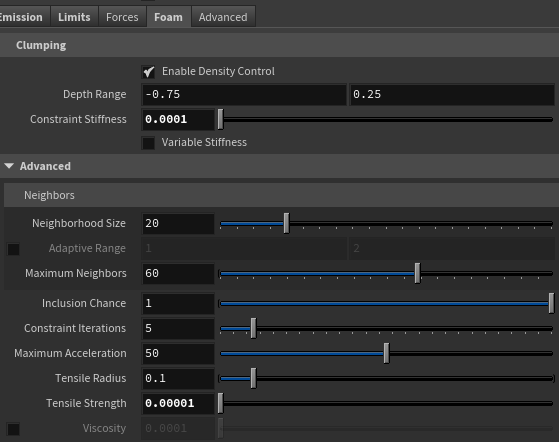Click the Maximum Acceleration slider handle
559x442 pixels.
point(386,353)
